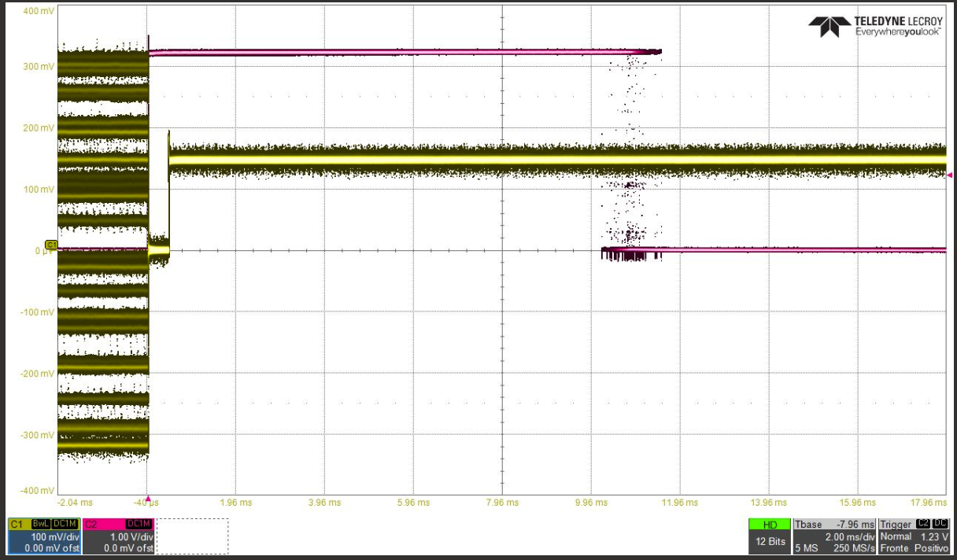Open the C2 channel descriptor box

[x=117, y=536]
